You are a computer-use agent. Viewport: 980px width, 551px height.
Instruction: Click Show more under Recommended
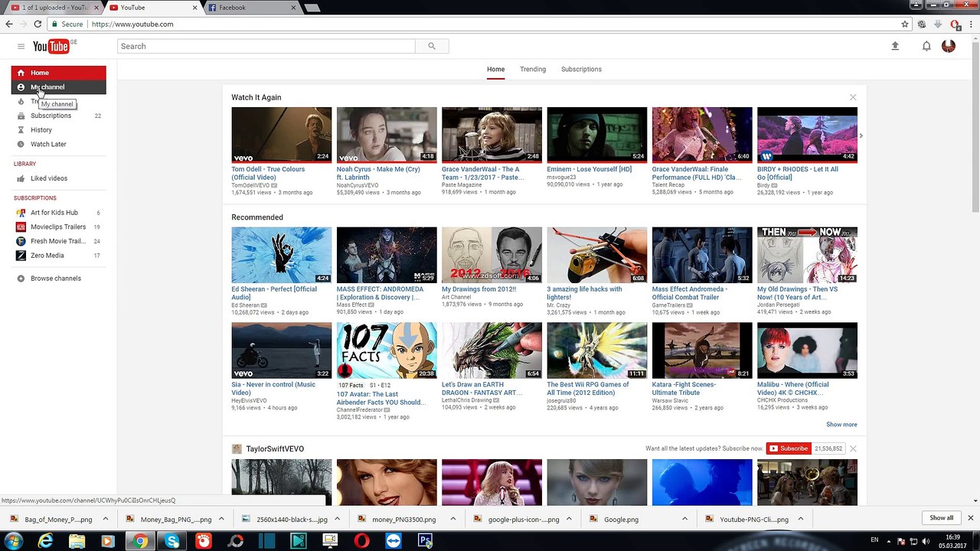coord(841,424)
